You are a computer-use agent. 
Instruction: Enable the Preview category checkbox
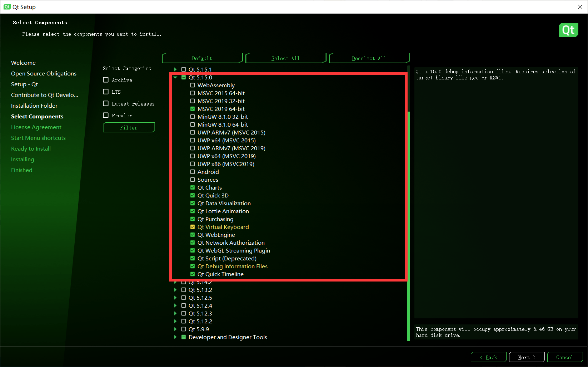click(x=106, y=115)
